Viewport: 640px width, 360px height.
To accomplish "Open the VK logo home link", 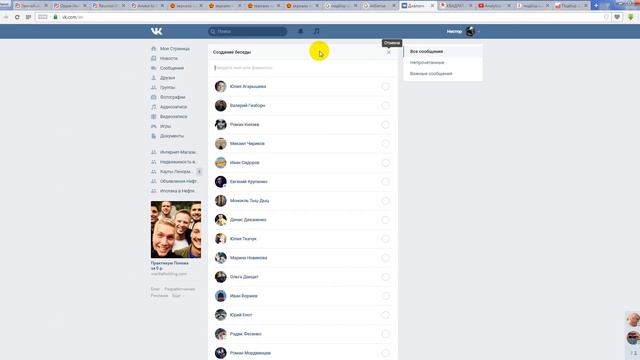I will (156, 31).
